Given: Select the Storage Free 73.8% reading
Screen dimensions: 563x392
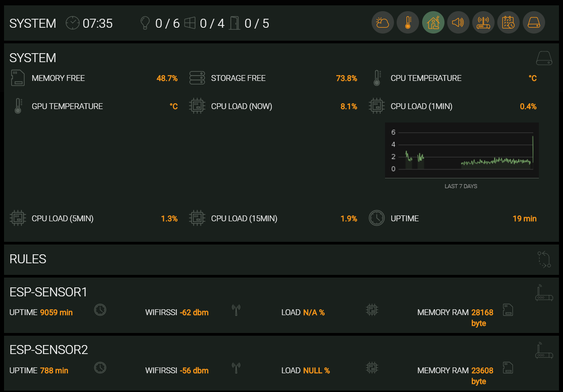Looking at the screenshot, I should click(x=346, y=79).
